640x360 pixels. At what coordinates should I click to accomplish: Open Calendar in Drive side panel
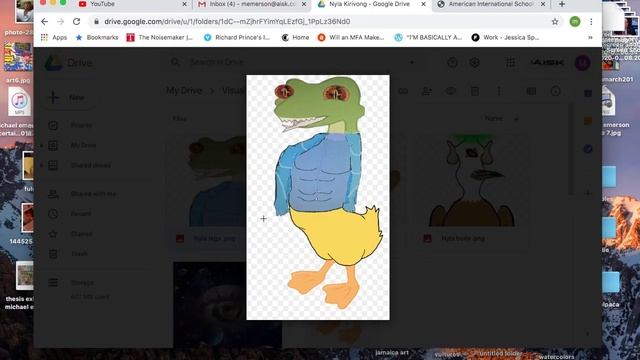coord(588,93)
